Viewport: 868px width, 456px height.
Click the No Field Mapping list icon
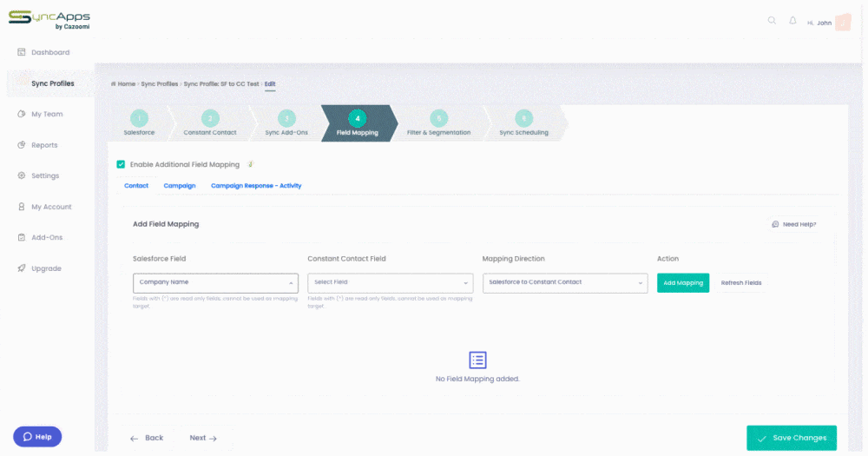[477, 360]
